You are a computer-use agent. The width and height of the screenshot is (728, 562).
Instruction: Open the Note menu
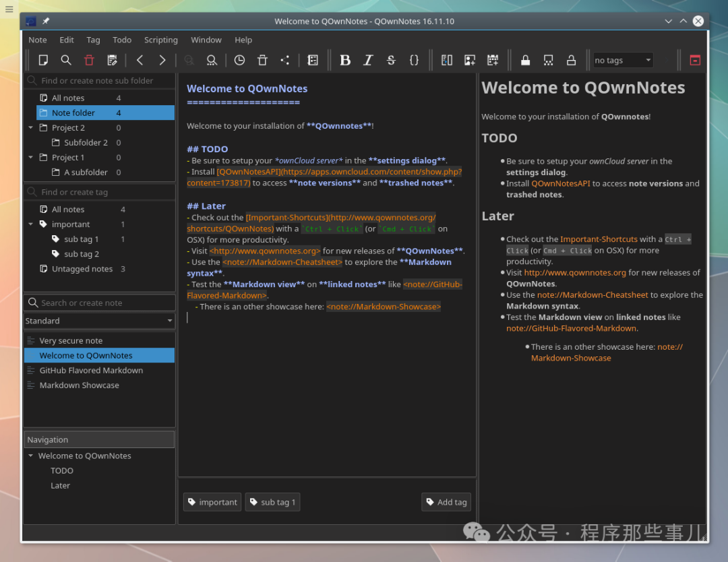coord(38,40)
